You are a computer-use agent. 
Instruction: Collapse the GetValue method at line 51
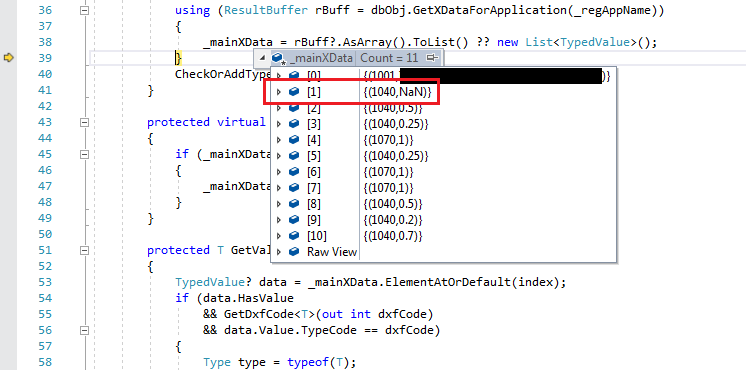[85, 250]
